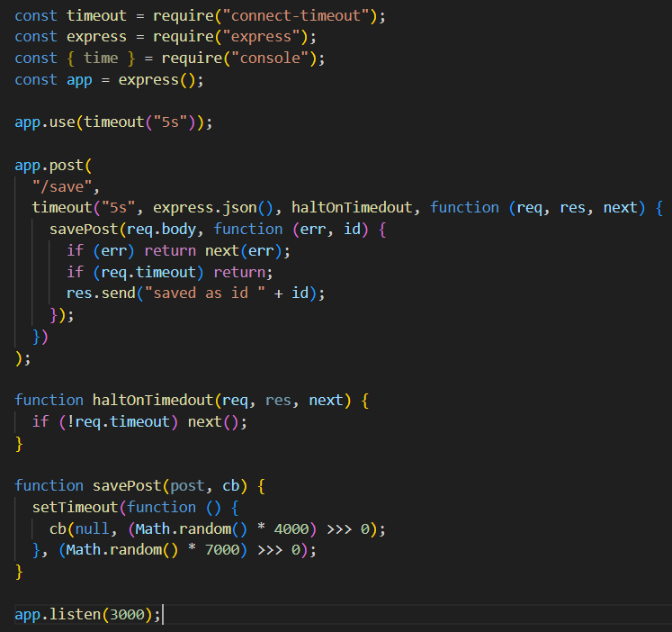
Task: Click haltOnTimedout argument in the post route
Action: click(352, 208)
